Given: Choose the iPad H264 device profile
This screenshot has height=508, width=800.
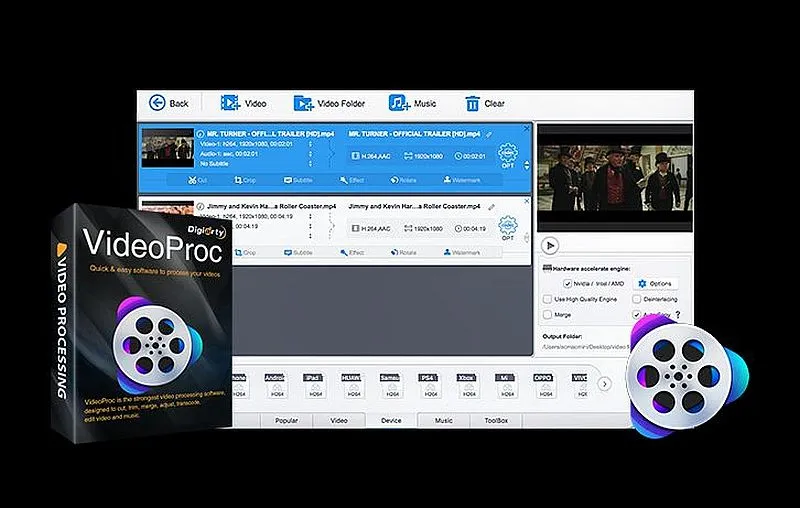Looking at the screenshot, I should 315,385.
